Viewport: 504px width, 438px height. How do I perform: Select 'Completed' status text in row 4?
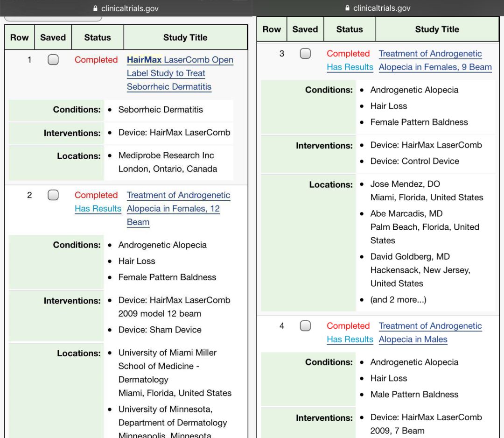pos(348,326)
